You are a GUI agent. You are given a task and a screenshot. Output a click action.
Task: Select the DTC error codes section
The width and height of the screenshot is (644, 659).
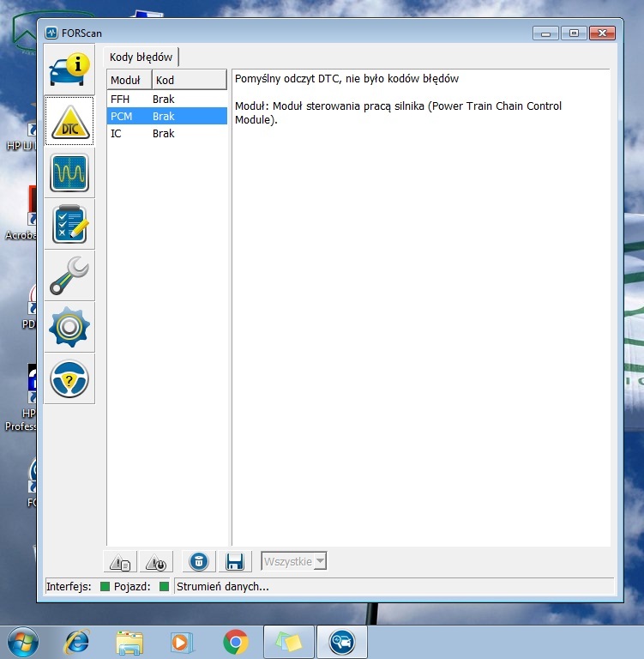pyautogui.click(x=69, y=121)
